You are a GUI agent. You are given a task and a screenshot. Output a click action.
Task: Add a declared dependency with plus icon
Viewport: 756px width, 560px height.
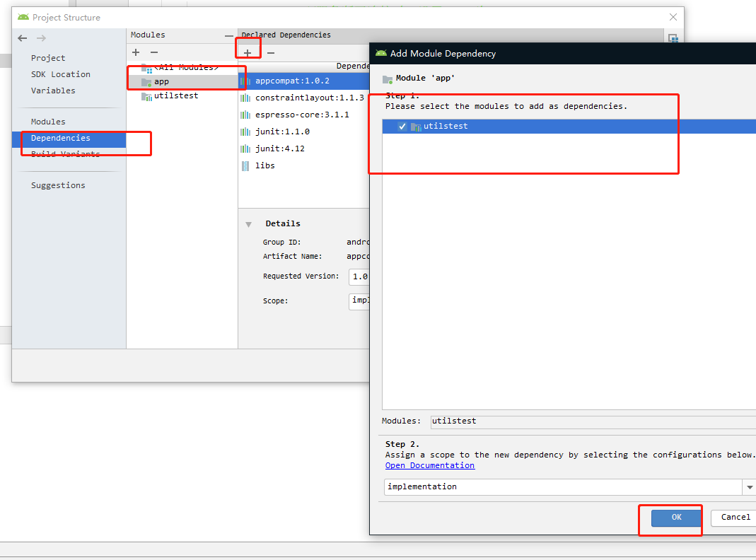248,52
